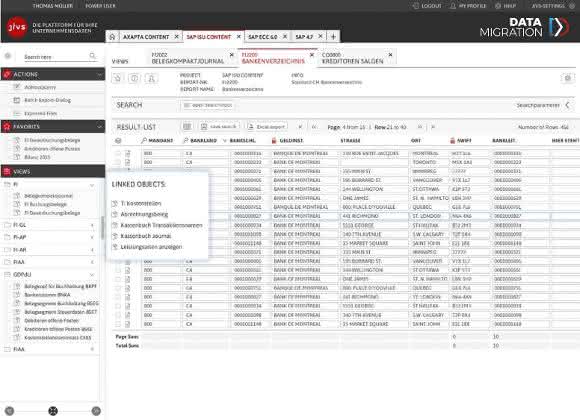
Task: Go to next results page
Action: (x=420, y=127)
